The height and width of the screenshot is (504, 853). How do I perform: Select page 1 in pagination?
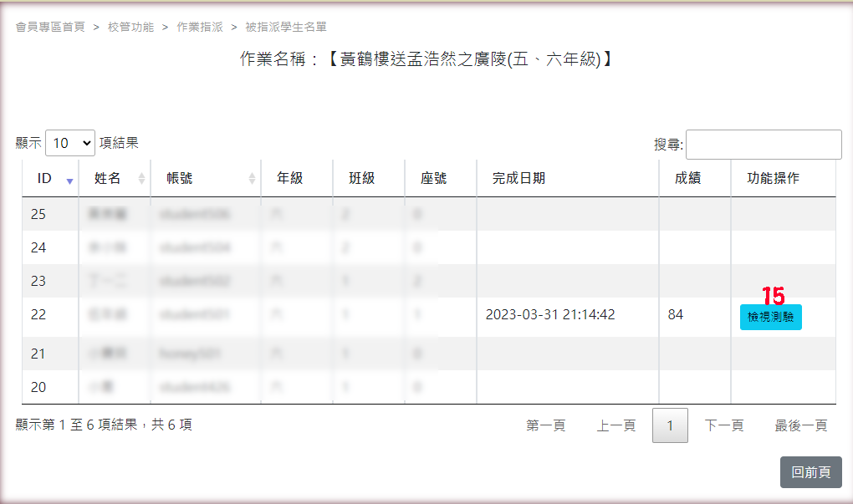pyautogui.click(x=670, y=425)
